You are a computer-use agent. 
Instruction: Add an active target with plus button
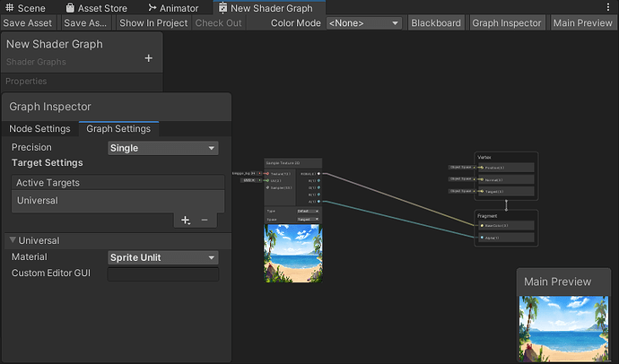click(185, 220)
